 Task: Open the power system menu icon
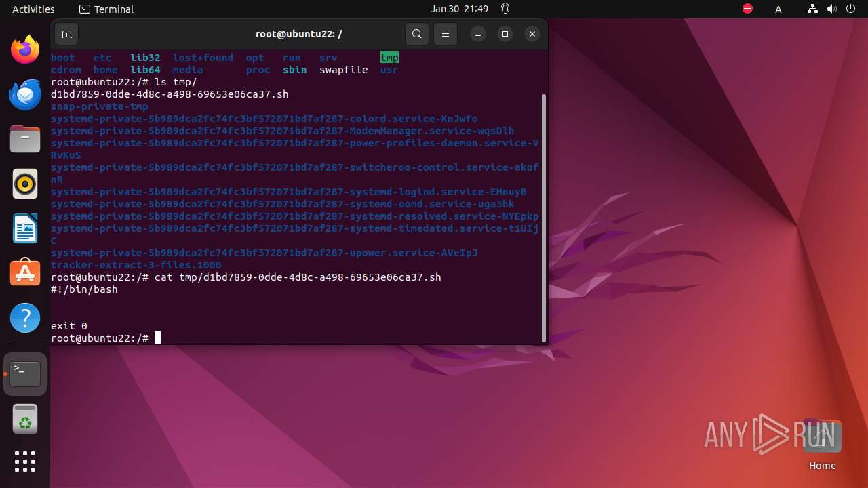tap(850, 9)
